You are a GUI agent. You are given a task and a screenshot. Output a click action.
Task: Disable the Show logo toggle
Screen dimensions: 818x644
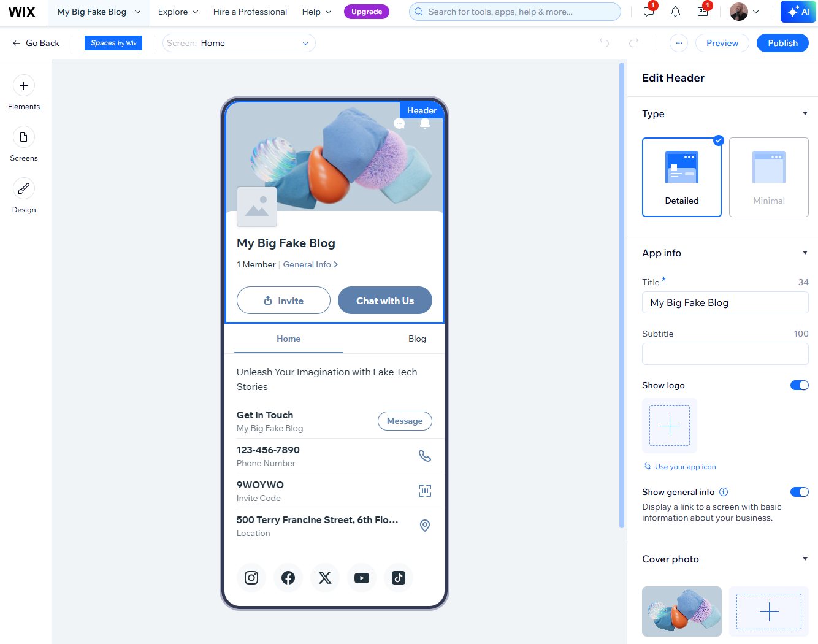click(x=800, y=385)
